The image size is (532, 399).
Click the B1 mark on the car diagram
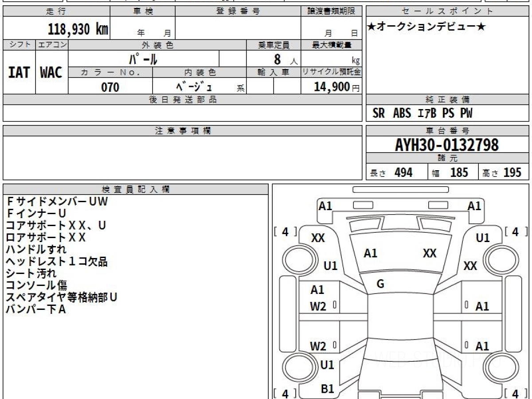[327, 389]
